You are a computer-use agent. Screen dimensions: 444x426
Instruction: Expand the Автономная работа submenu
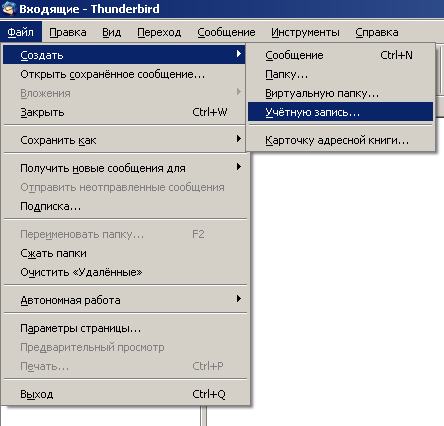[x=125, y=300]
